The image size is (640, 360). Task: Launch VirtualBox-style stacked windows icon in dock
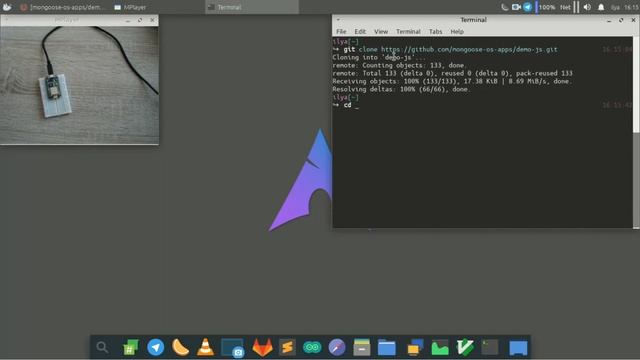point(415,347)
